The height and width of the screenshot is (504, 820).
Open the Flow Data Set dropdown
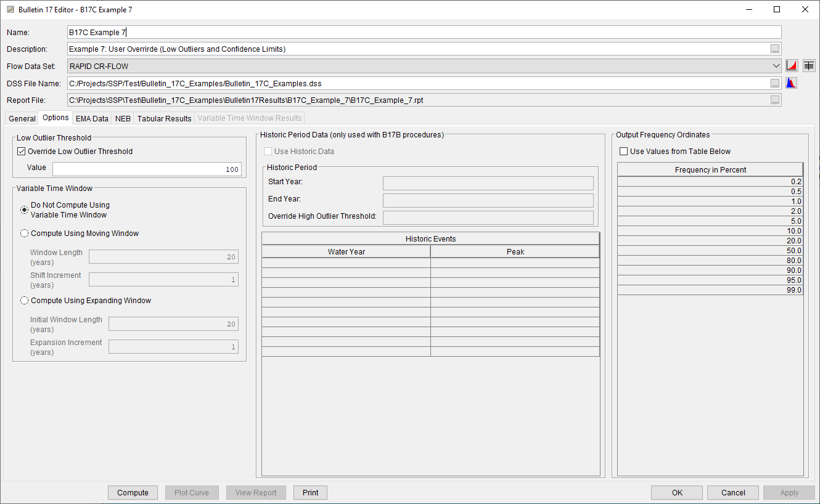pyautogui.click(x=776, y=66)
